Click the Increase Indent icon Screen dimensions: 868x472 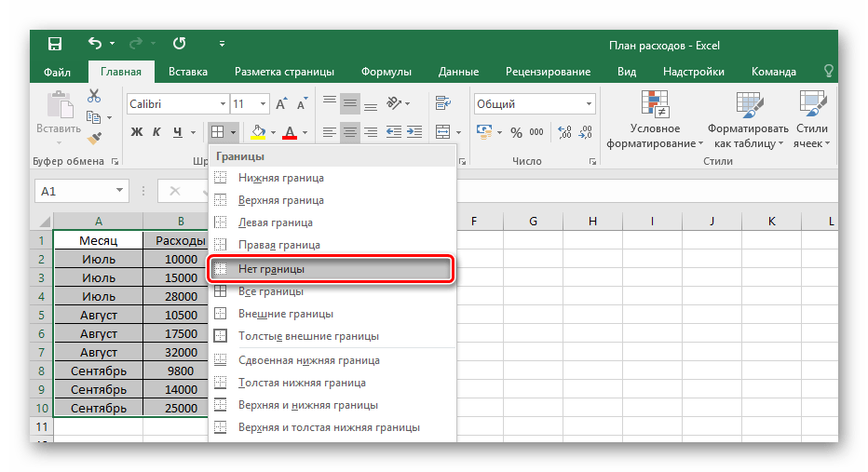(414, 132)
